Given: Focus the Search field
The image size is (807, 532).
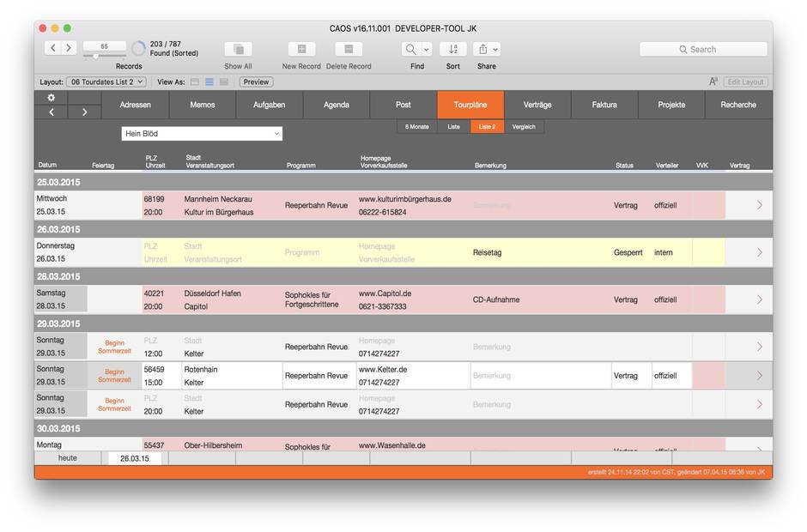Looking at the screenshot, I should coord(703,50).
